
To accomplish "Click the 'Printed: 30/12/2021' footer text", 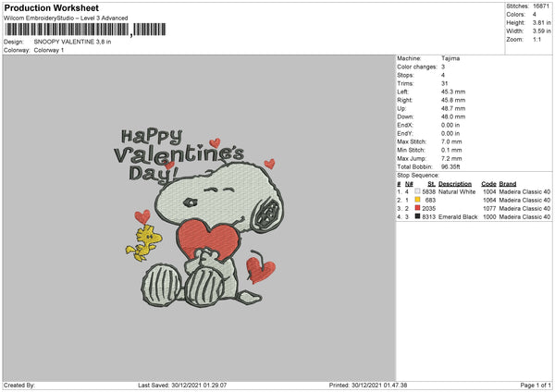I will (x=368, y=385).
